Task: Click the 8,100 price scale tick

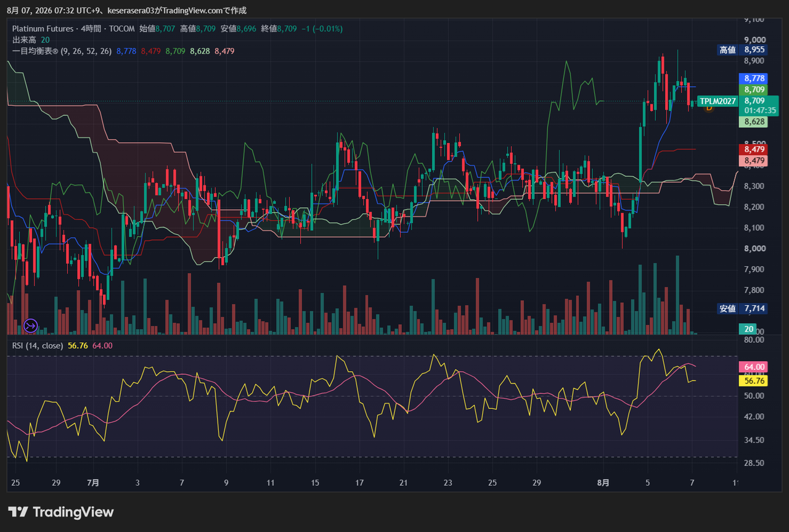Action: click(754, 227)
